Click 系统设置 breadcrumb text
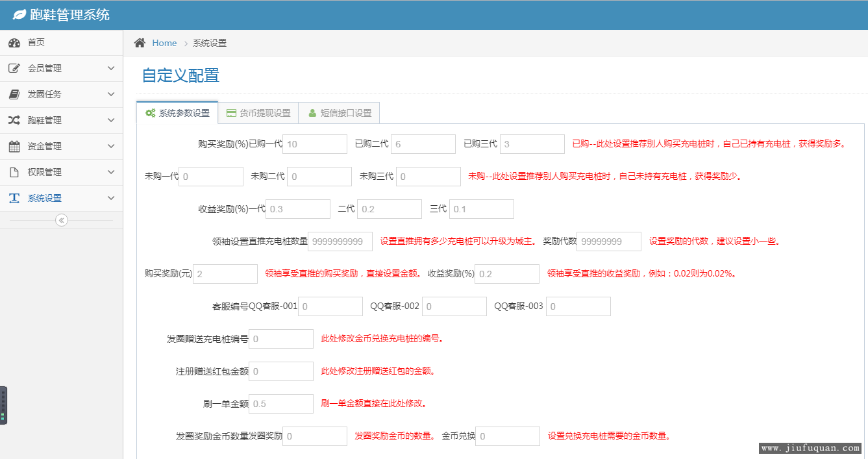 210,43
